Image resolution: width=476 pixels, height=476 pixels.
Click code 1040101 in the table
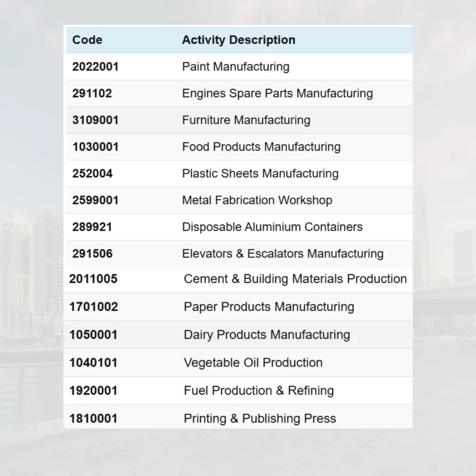(93, 363)
